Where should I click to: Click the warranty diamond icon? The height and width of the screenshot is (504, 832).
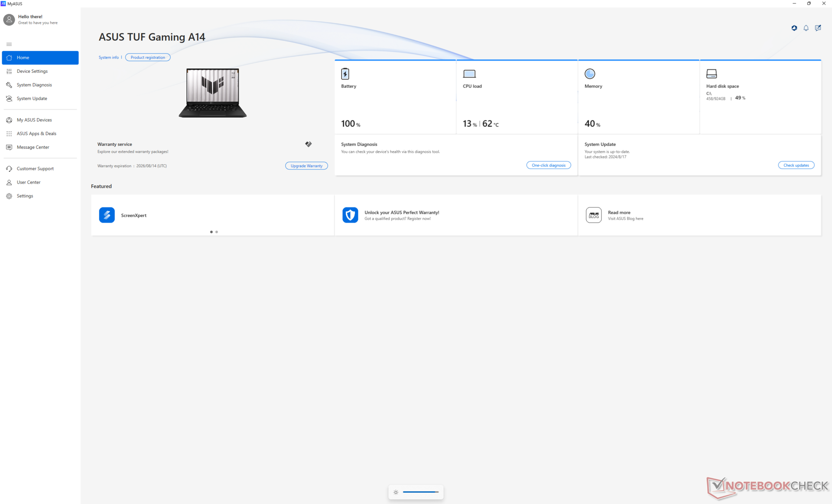[308, 144]
